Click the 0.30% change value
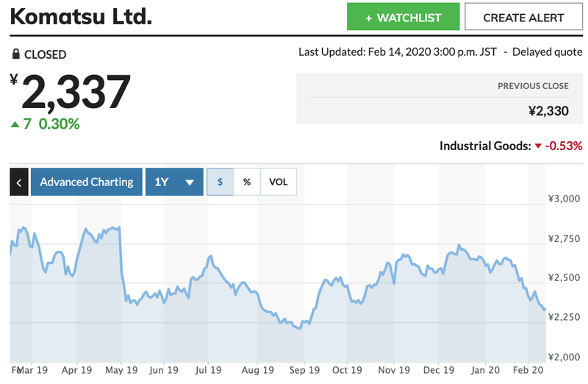Screen dimensions: 588x384 pos(59,124)
